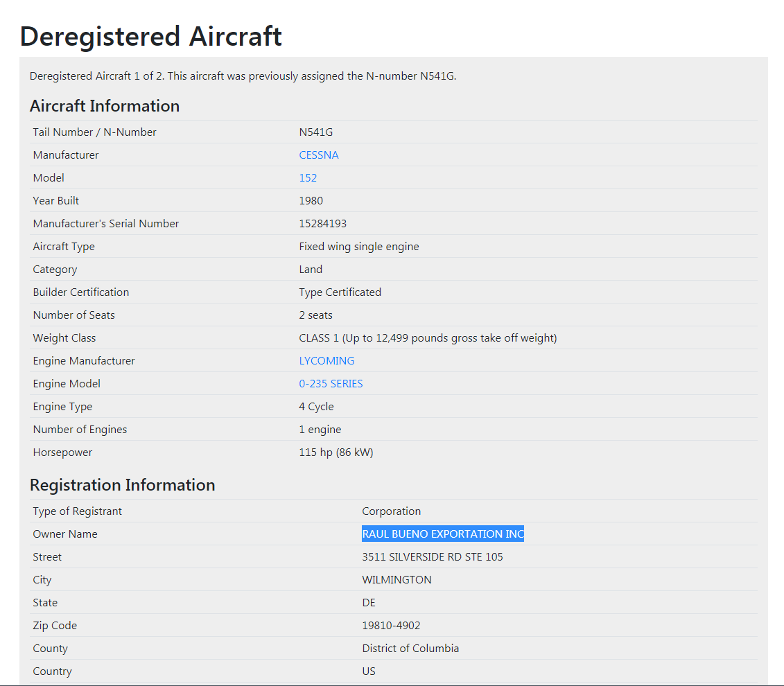
Task: Click the 'Zip Code' label
Action: 55,626
